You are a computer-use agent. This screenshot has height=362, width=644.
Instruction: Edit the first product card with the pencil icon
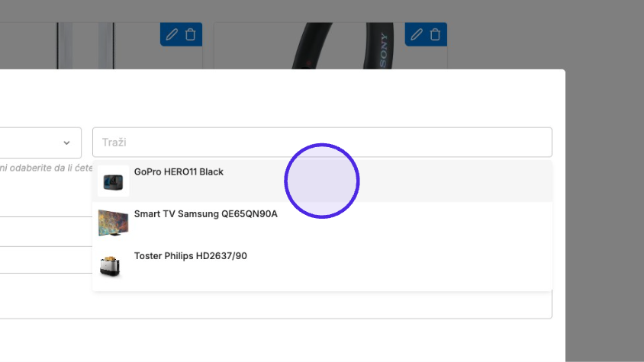click(x=172, y=34)
